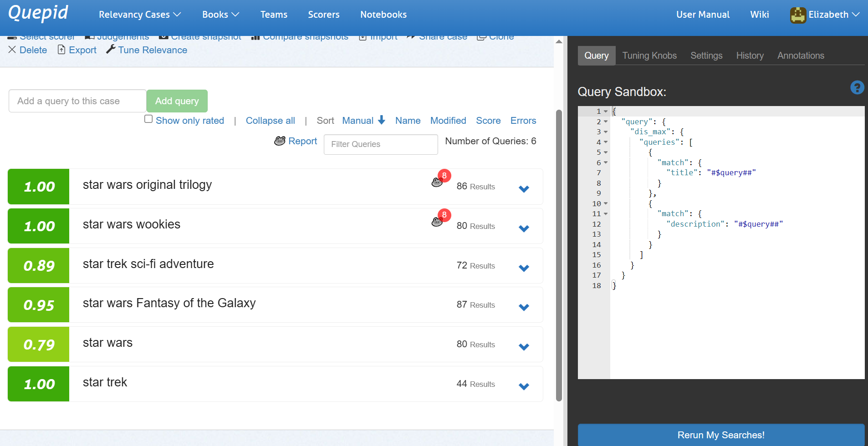This screenshot has height=446, width=868.
Task: Click the star trek query title
Action: [x=105, y=382]
